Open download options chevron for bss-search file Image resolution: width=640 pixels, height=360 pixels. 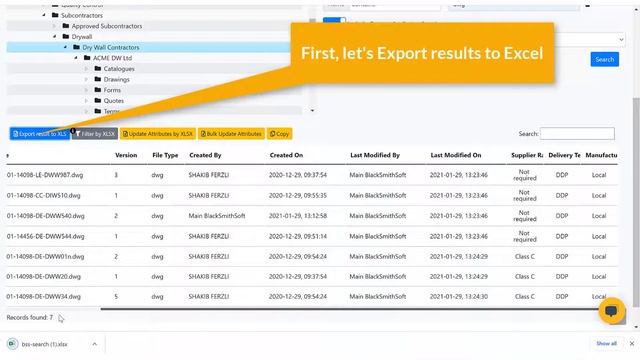coord(95,344)
